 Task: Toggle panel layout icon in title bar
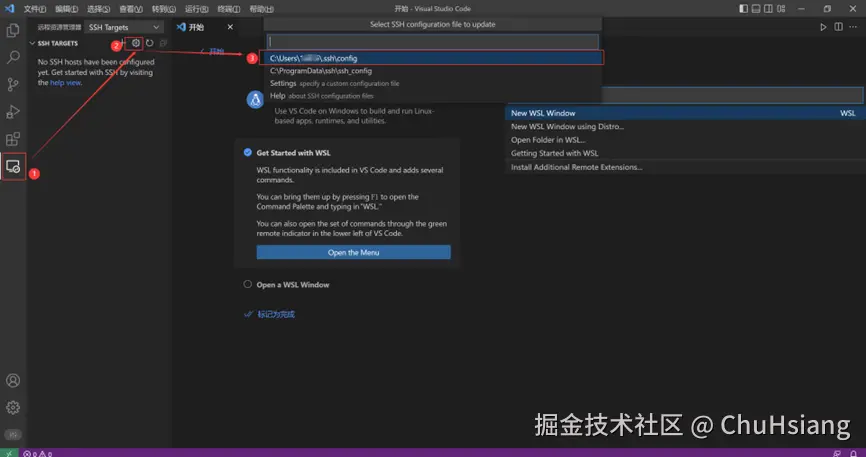(x=756, y=8)
